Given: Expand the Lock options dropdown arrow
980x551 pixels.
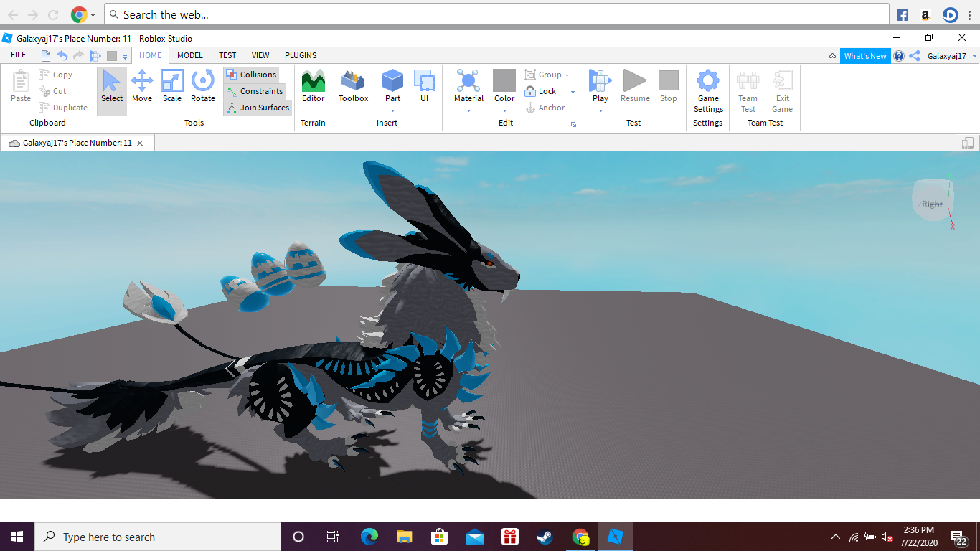Looking at the screenshot, I should (573, 92).
